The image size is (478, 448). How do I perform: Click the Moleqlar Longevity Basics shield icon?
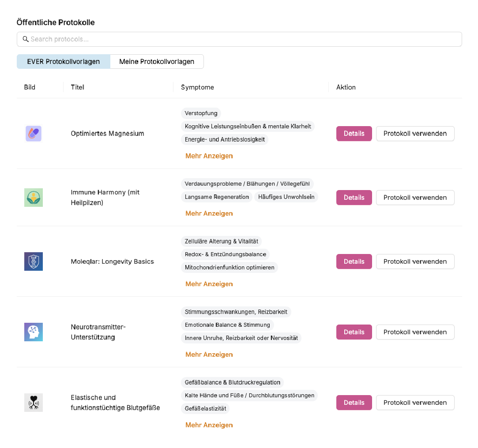pyautogui.click(x=34, y=261)
